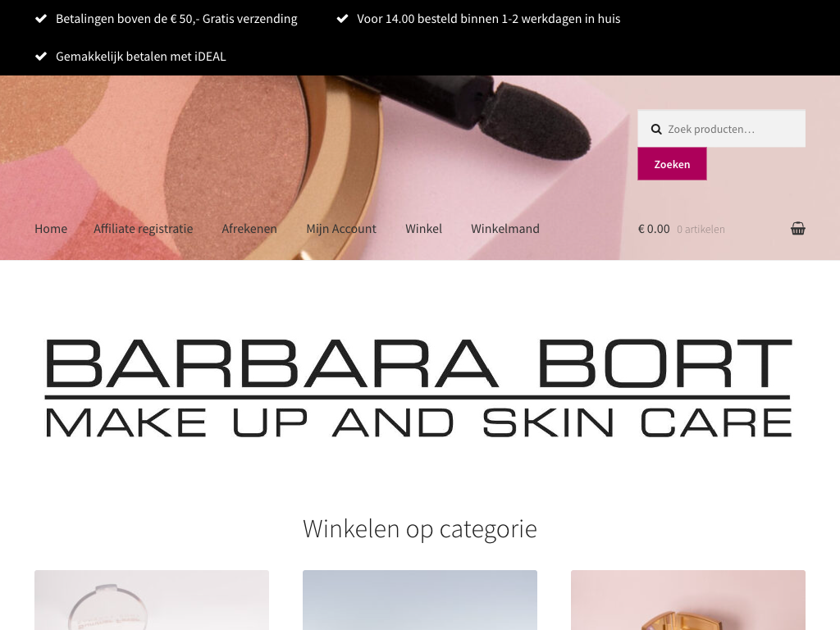Open Affiliate registratie page
The width and height of the screenshot is (840, 630).
click(143, 229)
